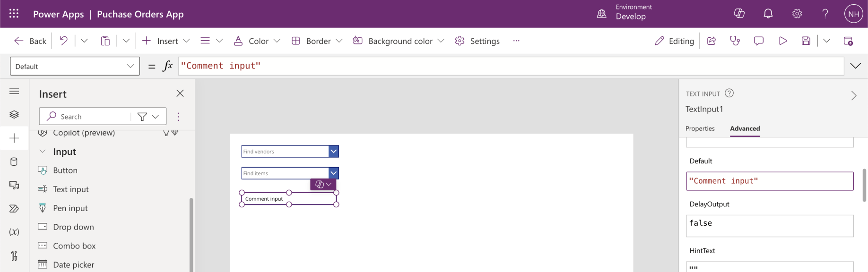
Task: Open the property selector dropdown showing Default
Action: click(75, 66)
